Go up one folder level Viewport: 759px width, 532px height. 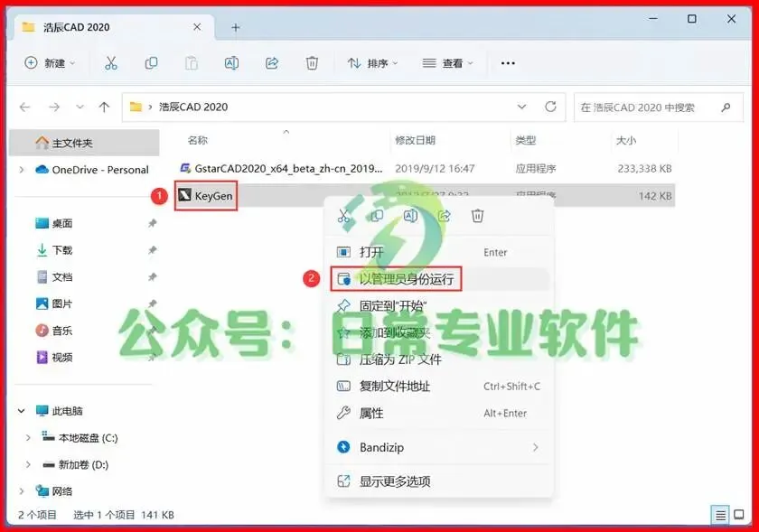(x=104, y=107)
